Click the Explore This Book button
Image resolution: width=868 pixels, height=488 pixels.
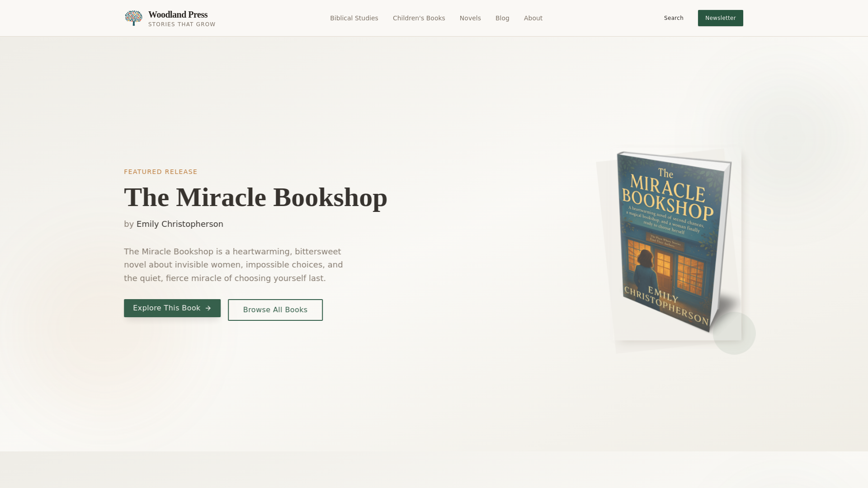172,308
